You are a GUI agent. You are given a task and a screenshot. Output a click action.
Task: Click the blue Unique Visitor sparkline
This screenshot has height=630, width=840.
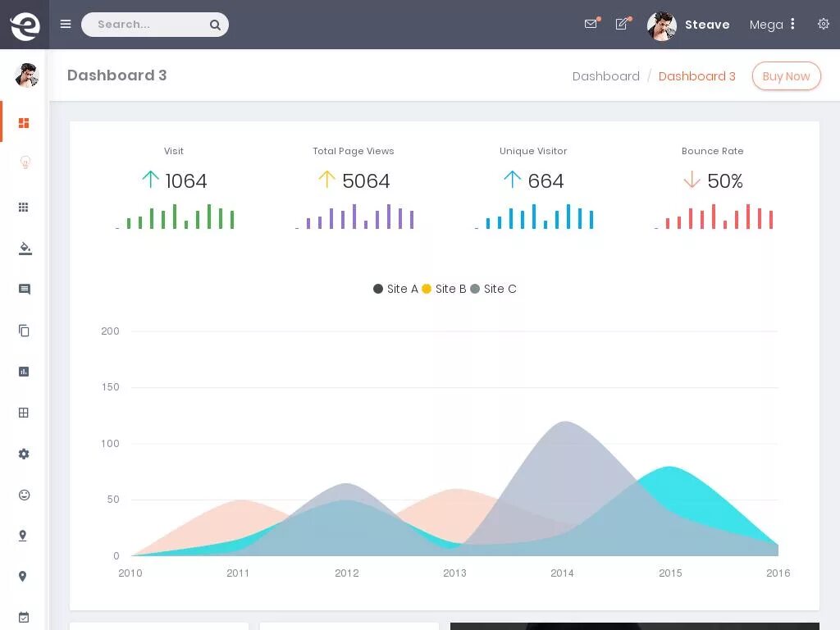click(x=535, y=217)
